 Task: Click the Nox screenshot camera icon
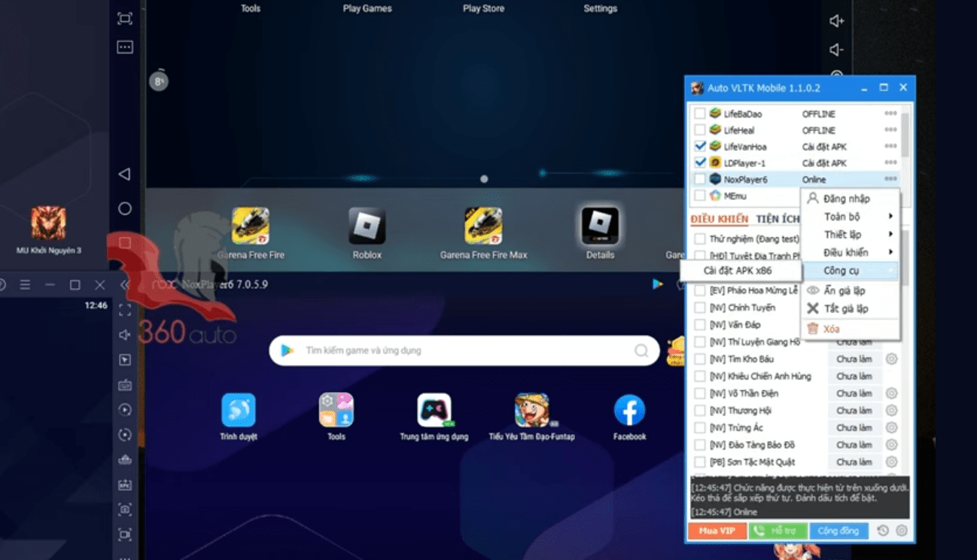(125, 510)
